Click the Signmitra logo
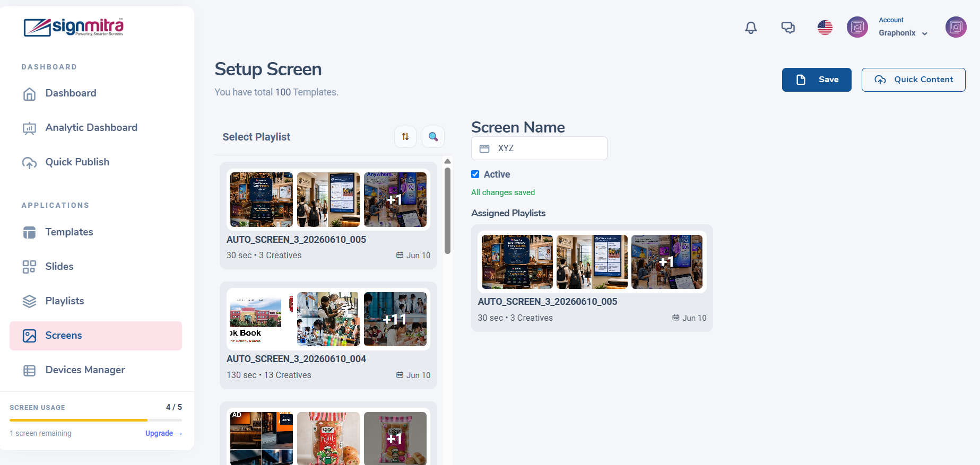The image size is (980, 465). pyautogui.click(x=73, y=27)
